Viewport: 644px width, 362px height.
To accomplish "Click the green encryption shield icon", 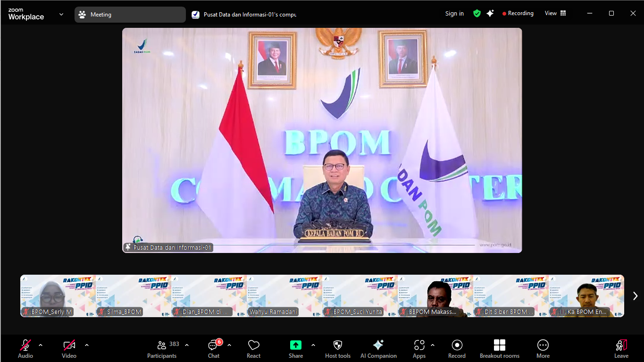I will (x=477, y=14).
